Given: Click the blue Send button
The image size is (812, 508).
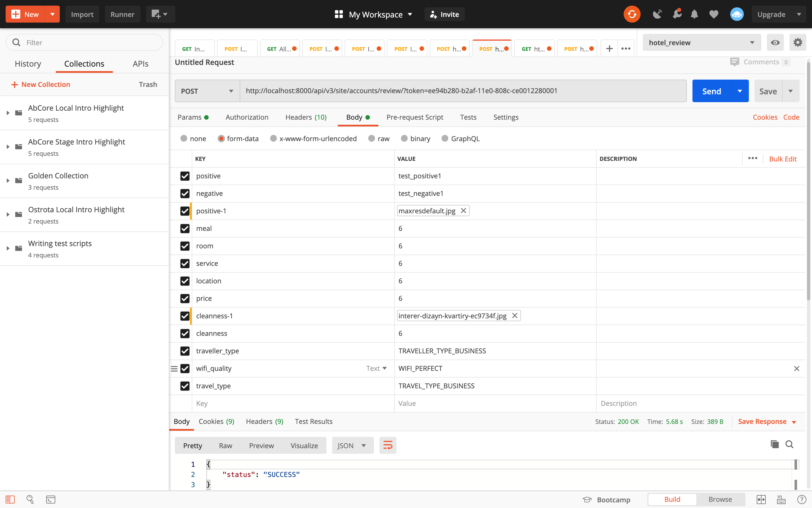Looking at the screenshot, I should click(x=711, y=91).
